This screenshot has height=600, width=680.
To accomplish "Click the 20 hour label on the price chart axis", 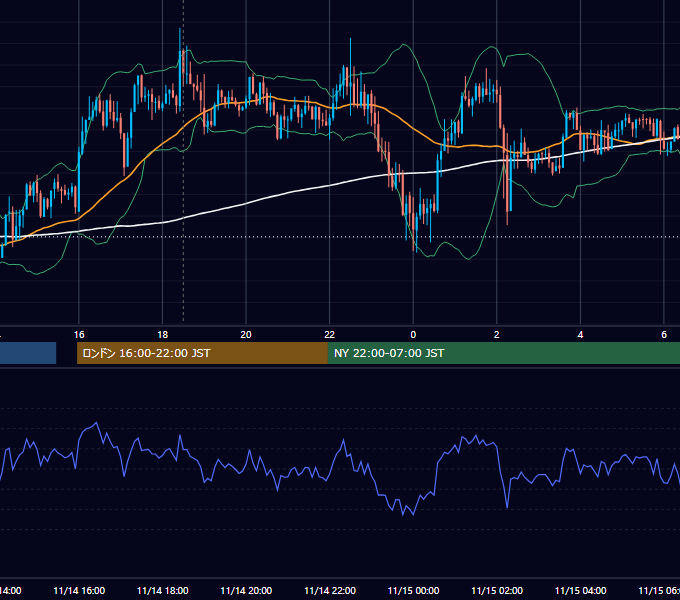I will tap(246, 335).
